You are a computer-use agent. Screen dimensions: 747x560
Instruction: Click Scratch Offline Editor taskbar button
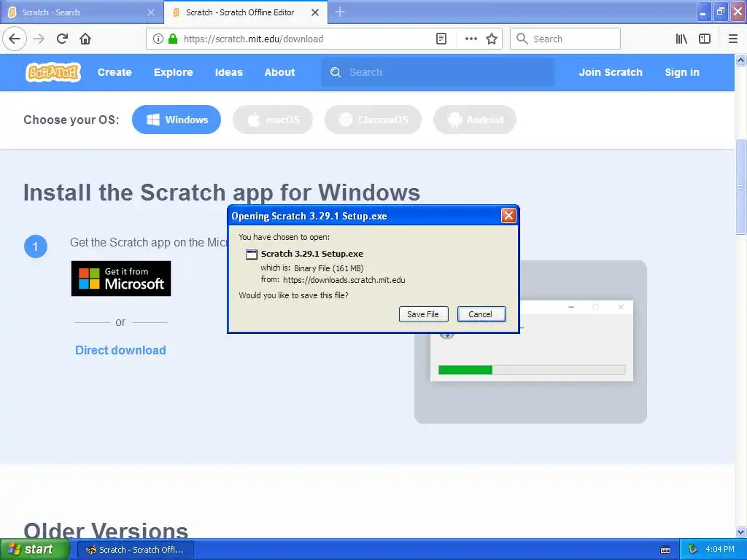(x=135, y=550)
